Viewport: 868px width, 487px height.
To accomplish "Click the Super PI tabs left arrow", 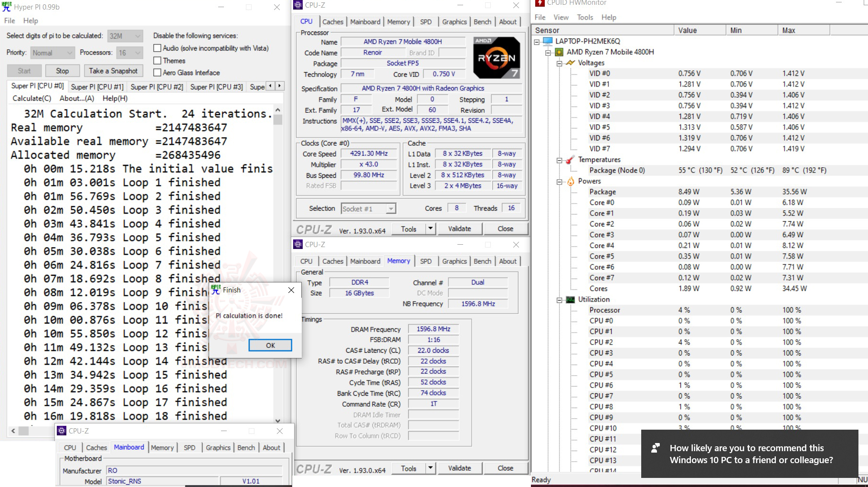I will click(271, 86).
